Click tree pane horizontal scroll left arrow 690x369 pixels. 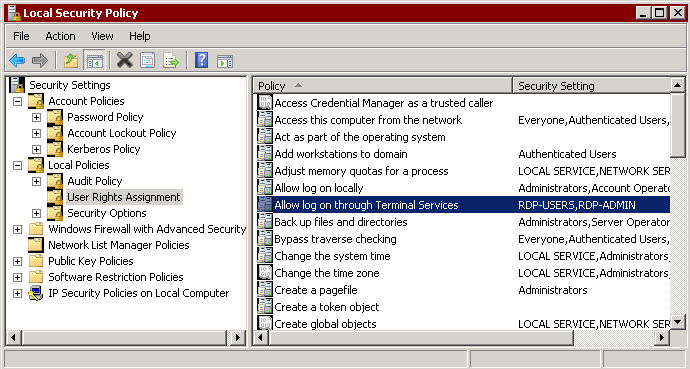coord(13,338)
